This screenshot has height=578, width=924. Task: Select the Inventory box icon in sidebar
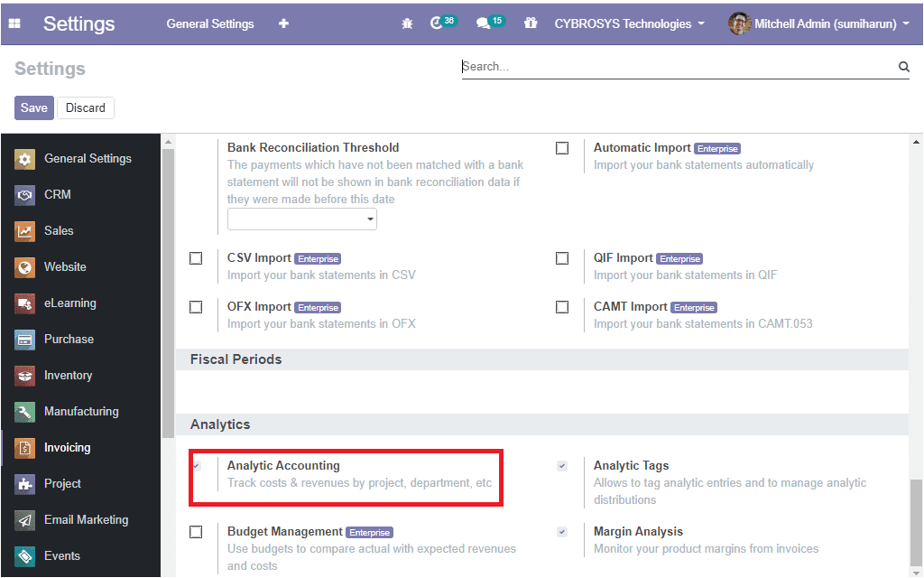pos(24,375)
